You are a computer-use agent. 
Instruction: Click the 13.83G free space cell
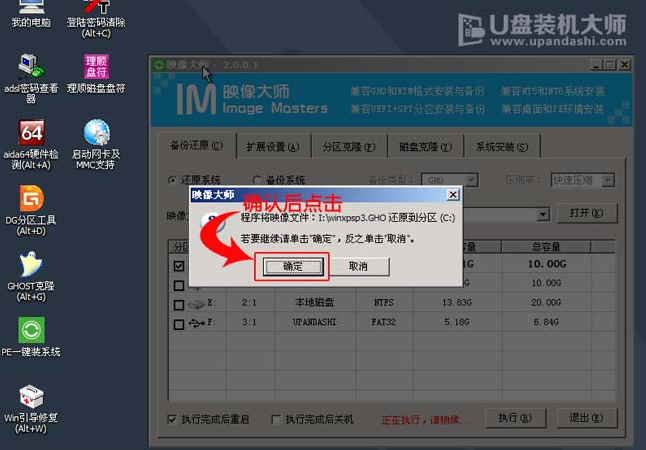tap(456, 302)
